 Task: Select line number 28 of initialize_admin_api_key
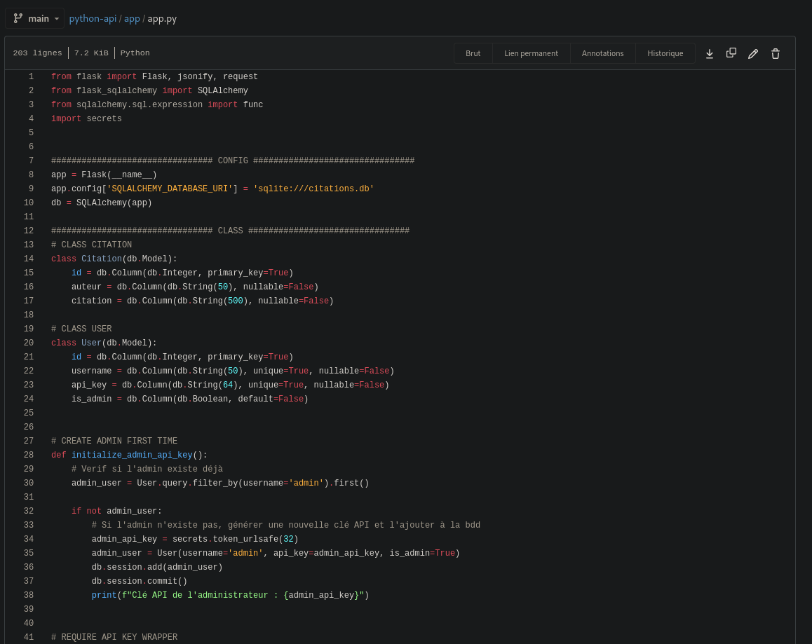pyautogui.click(x=29, y=455)
